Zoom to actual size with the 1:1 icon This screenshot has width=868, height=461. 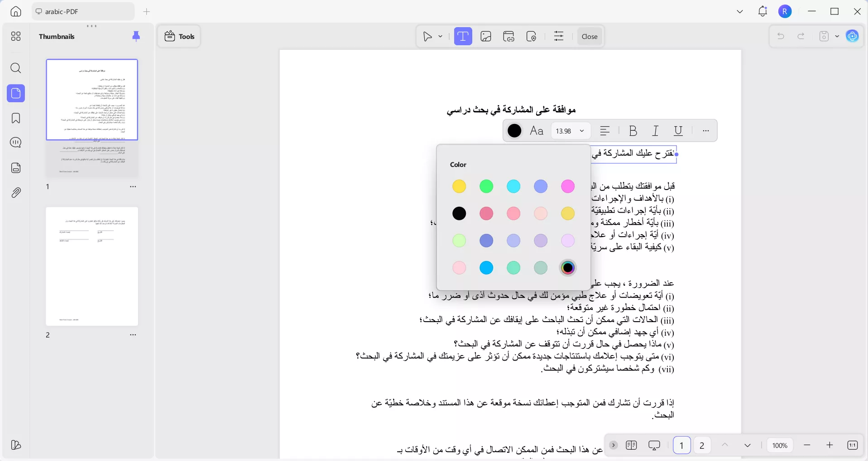[853, 445]
